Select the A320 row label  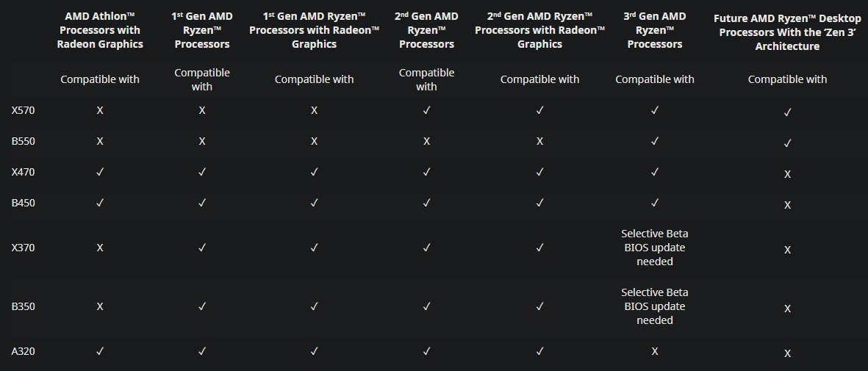(x=24, y=351)
